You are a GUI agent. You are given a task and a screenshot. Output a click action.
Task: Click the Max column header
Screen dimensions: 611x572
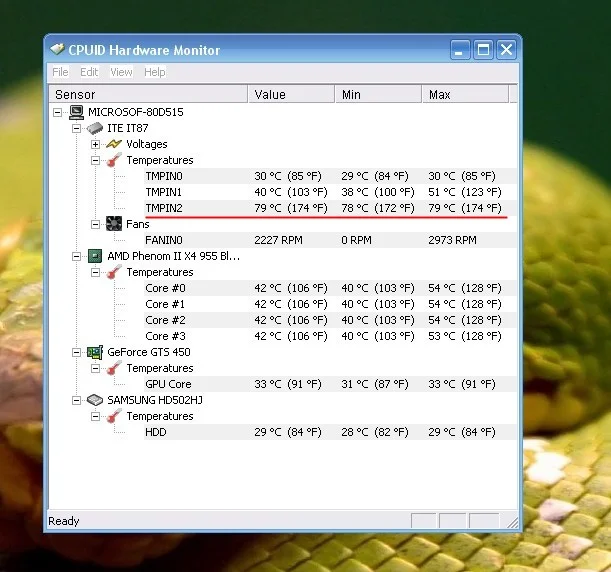tap(465, 94)
